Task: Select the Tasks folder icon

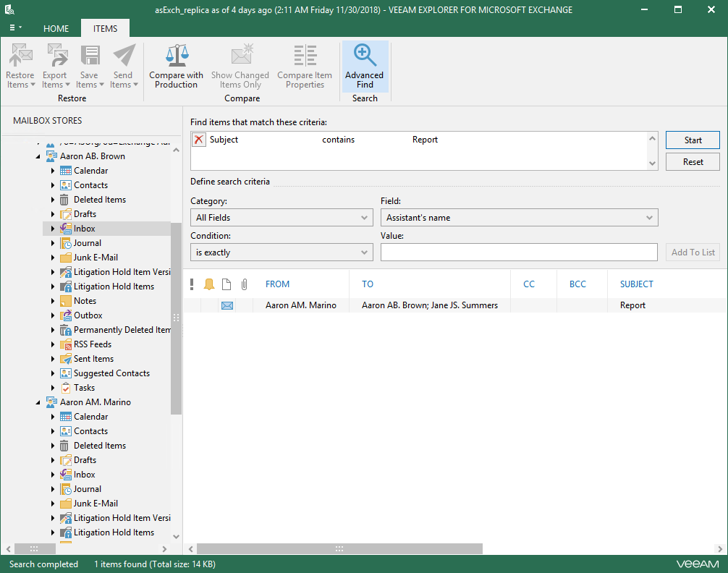Action: tap(66, 388)
